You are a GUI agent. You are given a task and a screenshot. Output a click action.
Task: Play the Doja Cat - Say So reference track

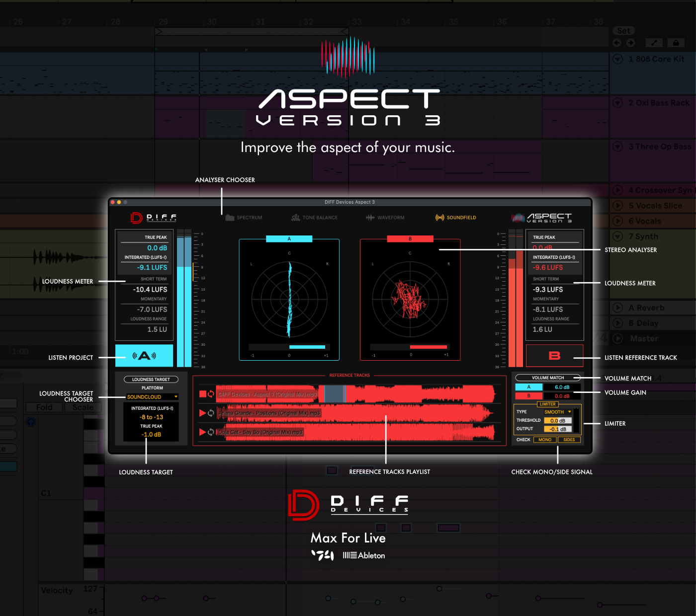pos(203,432)
